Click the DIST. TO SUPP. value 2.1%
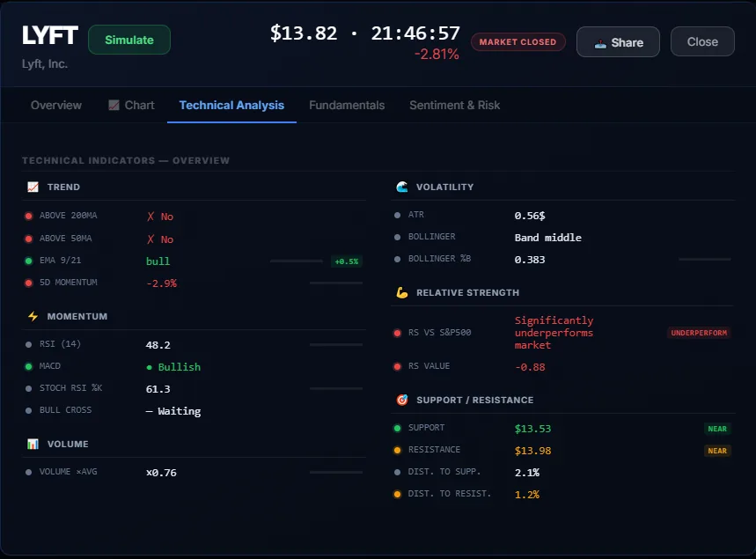The width and height of the screenshot is (756, 559). (527, 473)
